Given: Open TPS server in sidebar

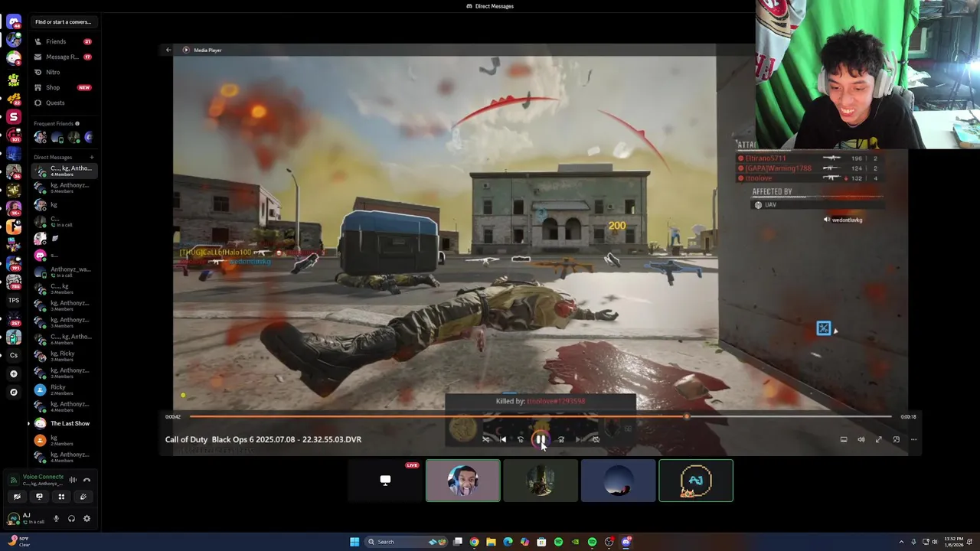Looking at the screenshot, I should pyautogui.click(x=14, y=300).
